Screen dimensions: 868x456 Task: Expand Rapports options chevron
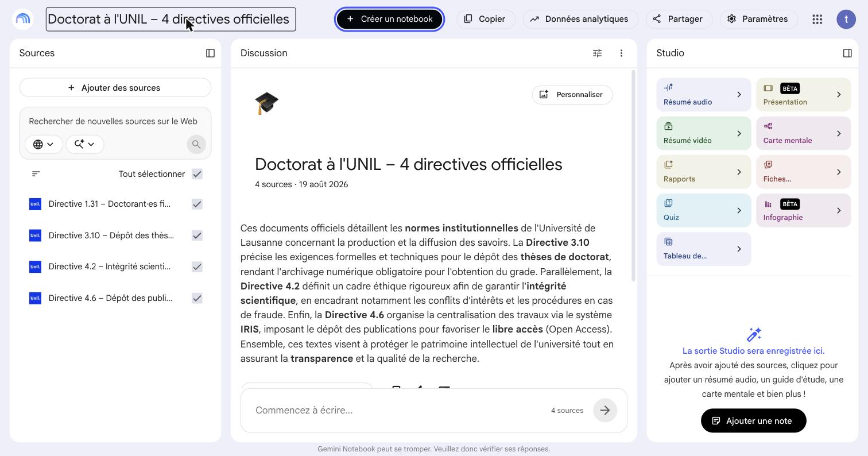(739, 172)
